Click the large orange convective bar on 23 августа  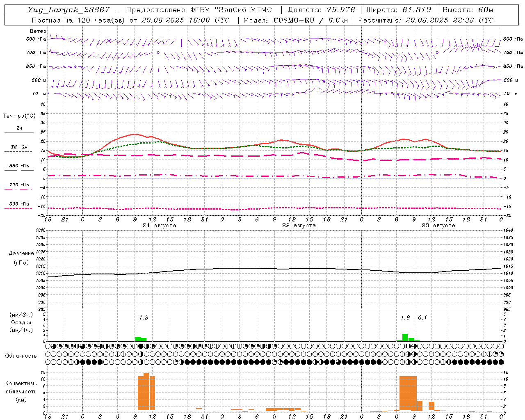point(408,393)
